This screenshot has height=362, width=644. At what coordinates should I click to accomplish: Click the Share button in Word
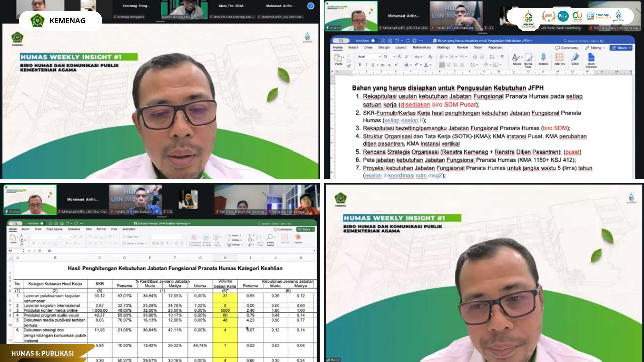621,48
